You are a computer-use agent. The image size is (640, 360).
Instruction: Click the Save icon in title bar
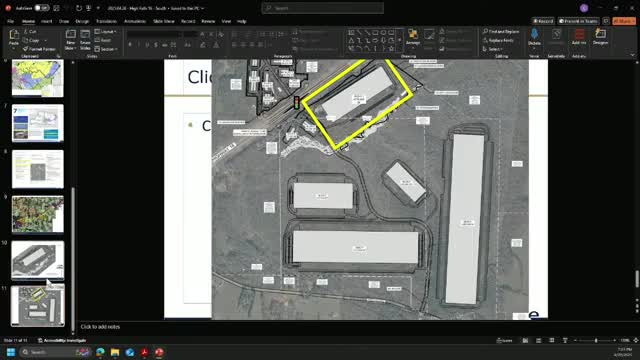(x=56, y=8)
